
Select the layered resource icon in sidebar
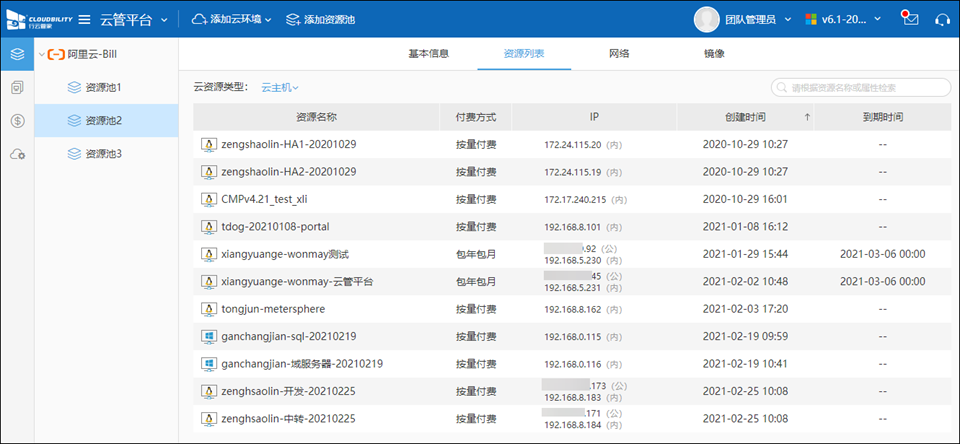[x=17, y=54]
